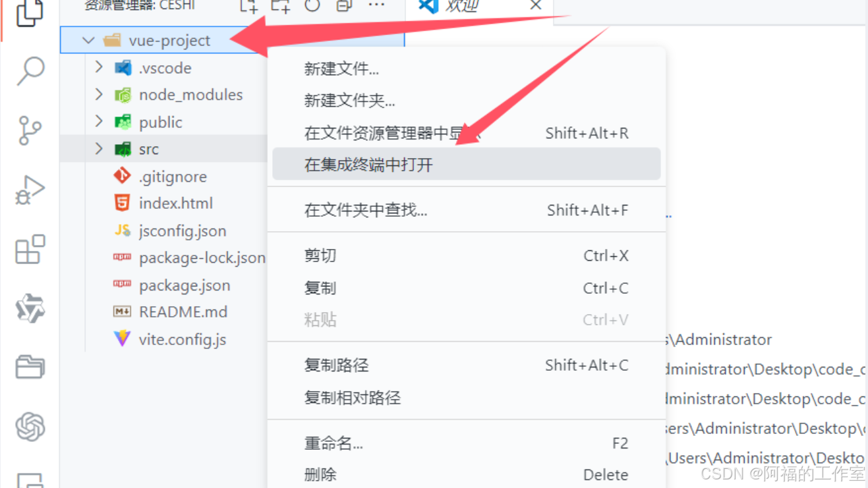Open the ChatGPT extension icon in activity bar
The height and width of the screenshot is (488, 868).
coord(30,427)
